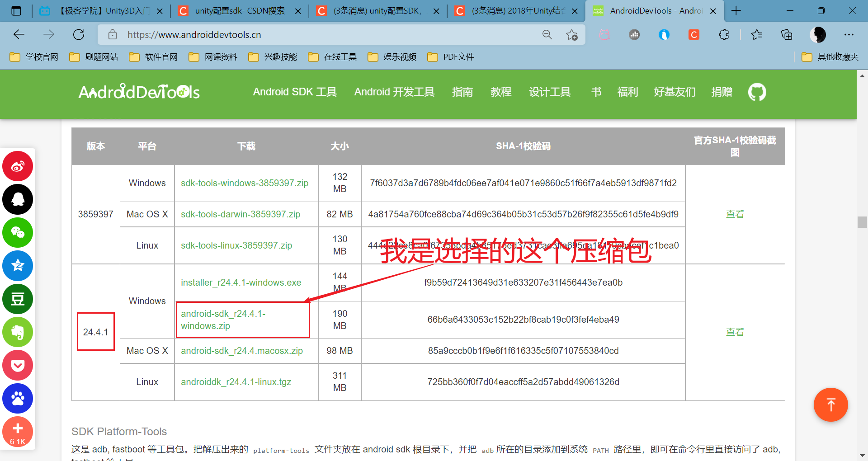868x461 pixels.
Task: Switch to unity配置SDK CSDN article tab
Action: pos(377,11)
